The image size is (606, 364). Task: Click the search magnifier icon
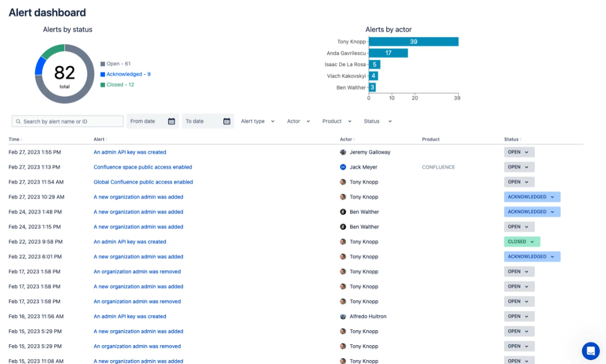pos(18,122)
